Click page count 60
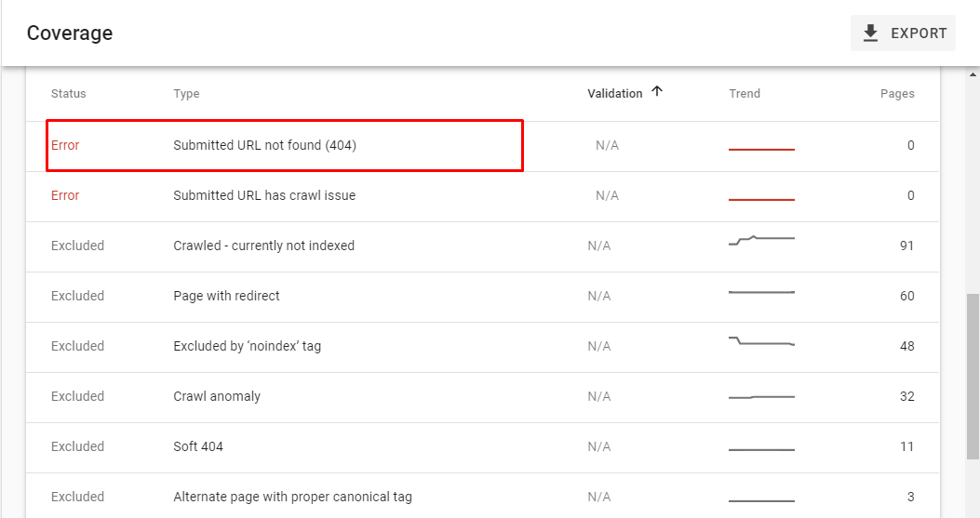 [906, 296]
